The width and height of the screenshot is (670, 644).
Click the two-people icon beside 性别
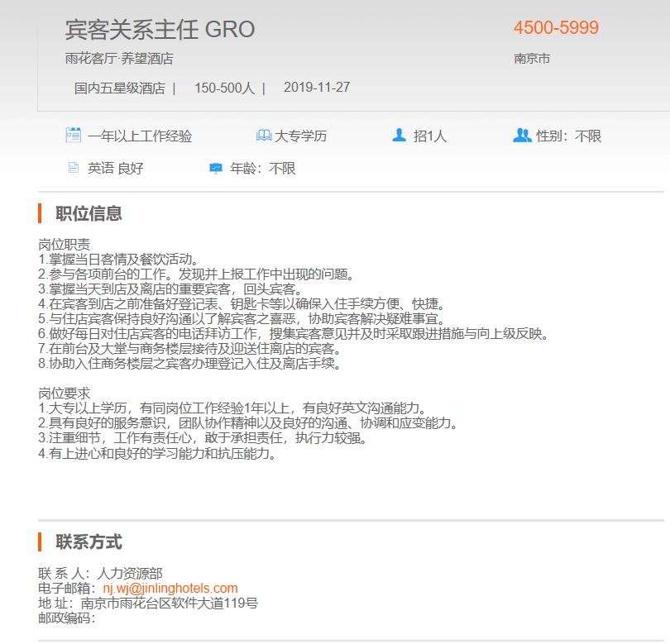click(522, 136)
